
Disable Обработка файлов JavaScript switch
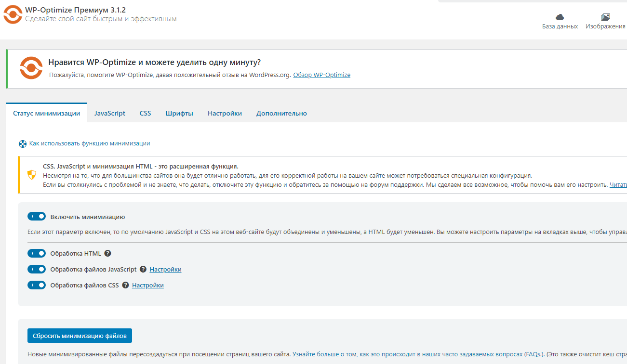(37, 269)
